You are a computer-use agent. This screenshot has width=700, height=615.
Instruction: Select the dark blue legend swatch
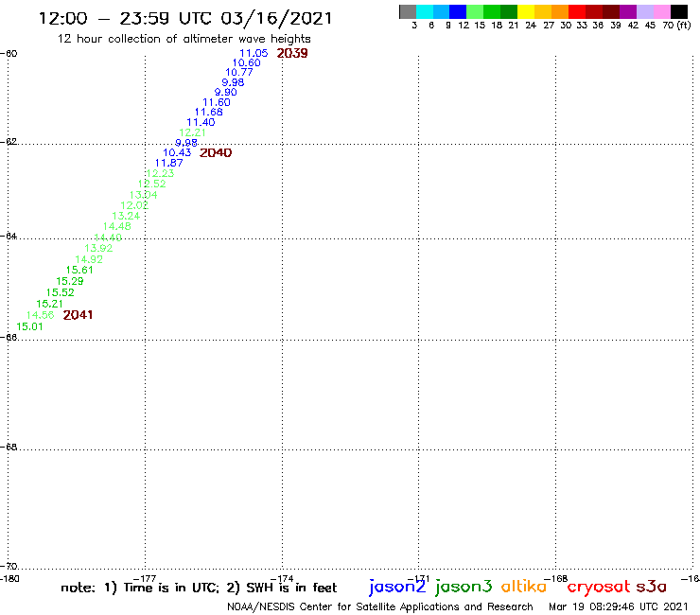458,11
